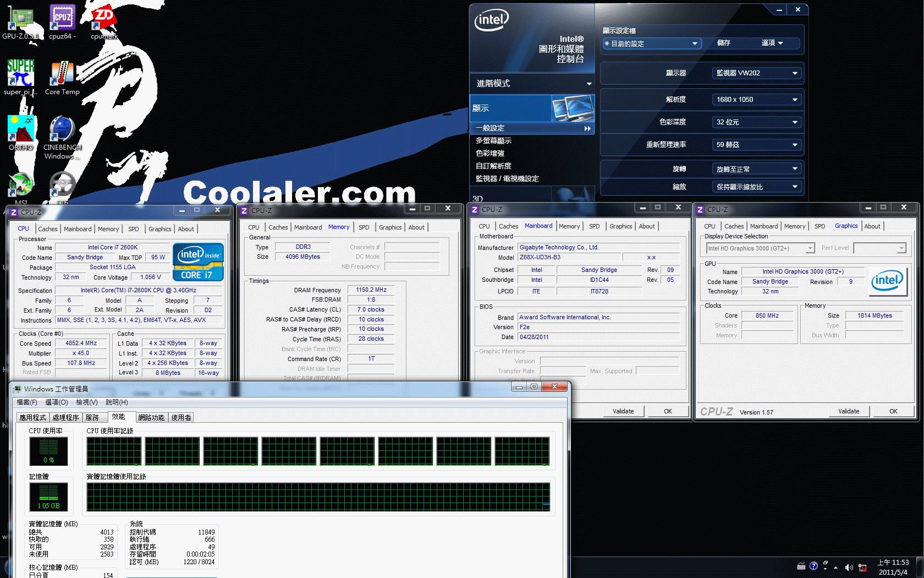This screenshot has width=924, height=578.
Task: Open the 說明(H) menu in Task Manager
Action: [x=117, y=402]
